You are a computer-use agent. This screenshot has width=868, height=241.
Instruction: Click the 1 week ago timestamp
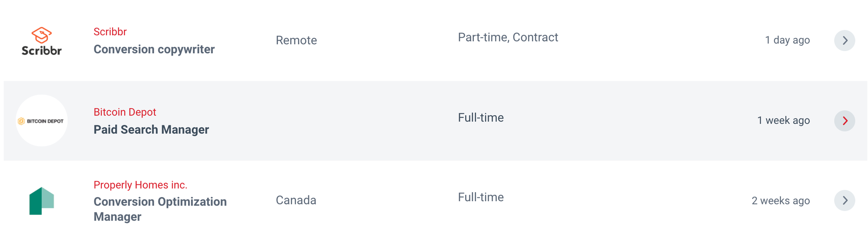coord(783,121)
